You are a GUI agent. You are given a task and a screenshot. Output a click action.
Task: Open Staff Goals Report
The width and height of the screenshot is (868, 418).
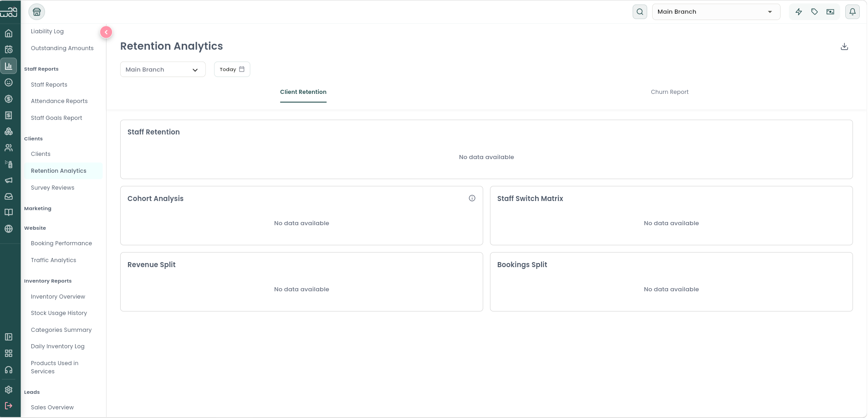tap(56, 118)
